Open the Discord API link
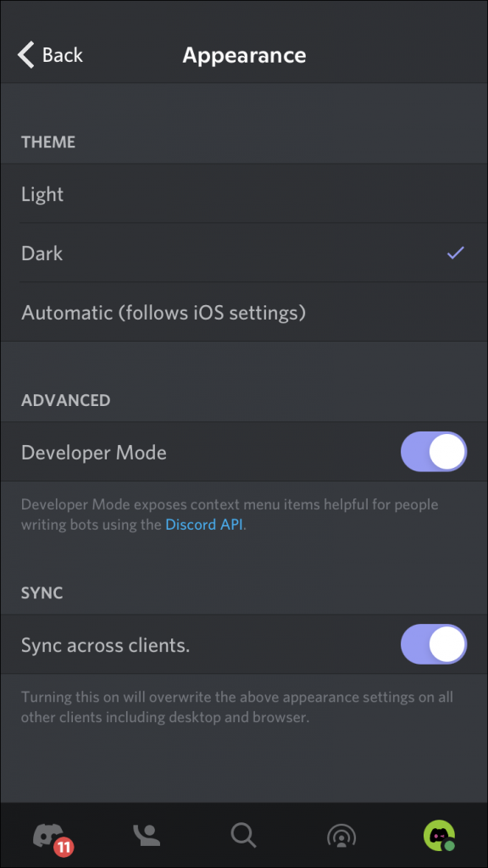This screenshot has width=488, height=868. tap(202, 524)
